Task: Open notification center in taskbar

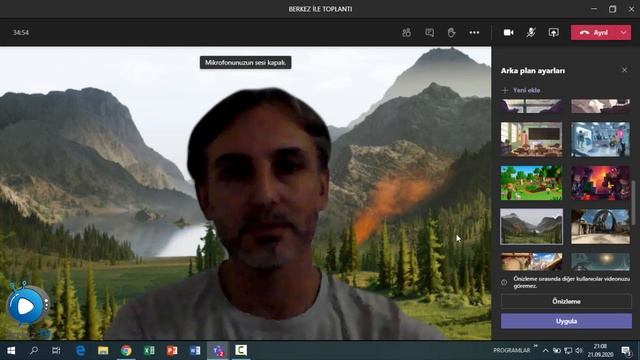Action: pos(626,351)
